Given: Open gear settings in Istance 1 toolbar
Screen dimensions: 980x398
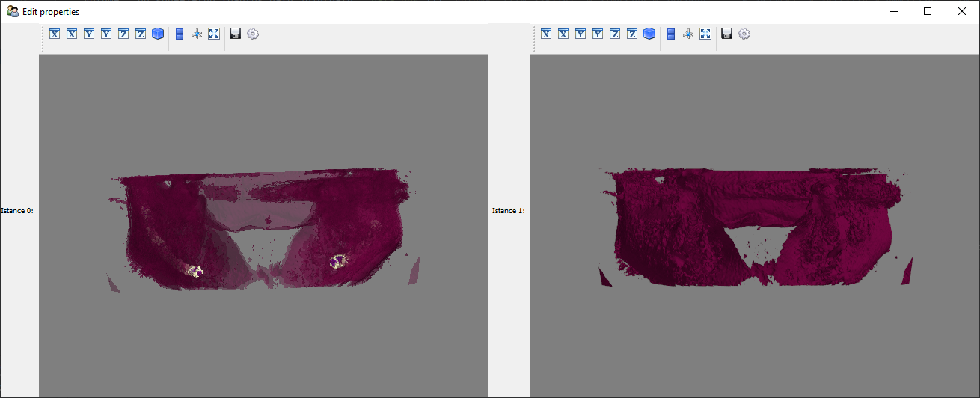Looking at the screenshot, I should click(744, 34).
